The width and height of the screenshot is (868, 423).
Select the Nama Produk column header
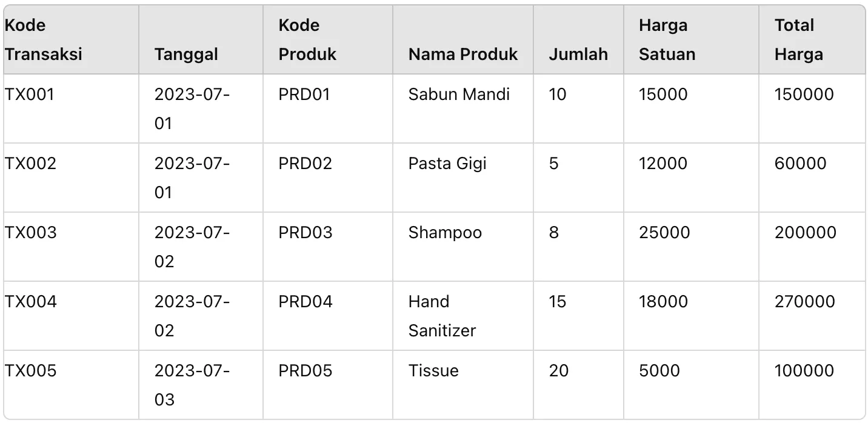point(463,55)
